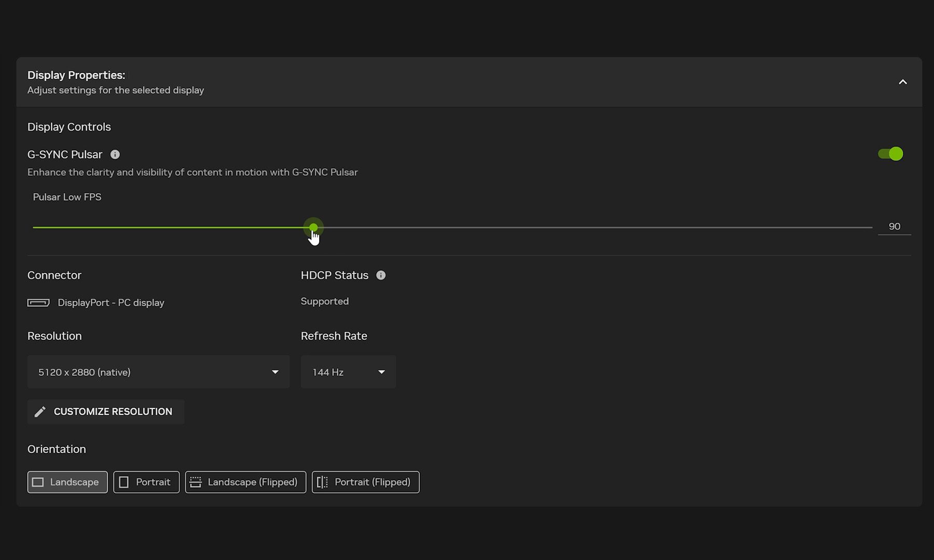Open the Resolution dropdown
The width and height of the screenshot is (934, 560).
click(158, 372)
